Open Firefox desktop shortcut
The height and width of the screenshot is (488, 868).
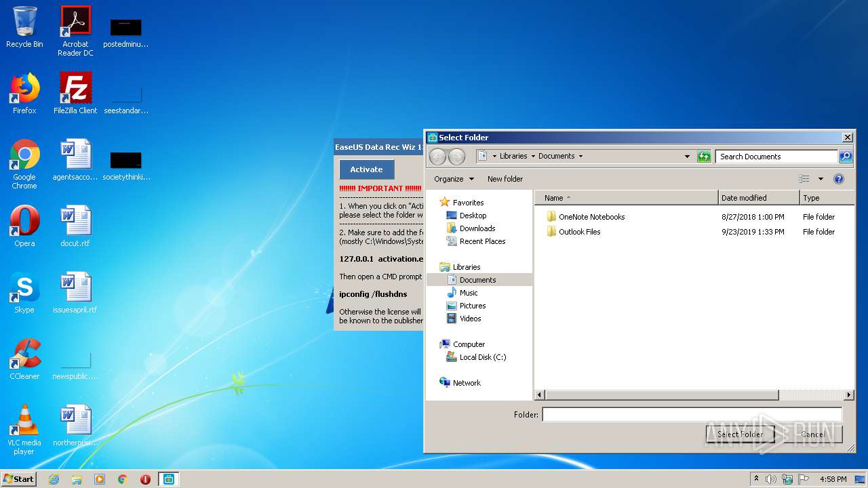pos(24,94)
